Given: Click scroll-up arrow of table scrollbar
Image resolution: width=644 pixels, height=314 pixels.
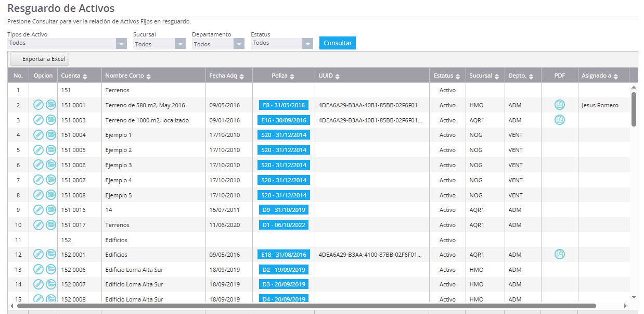Looking at the screenshot, I should tap(634, 87).
